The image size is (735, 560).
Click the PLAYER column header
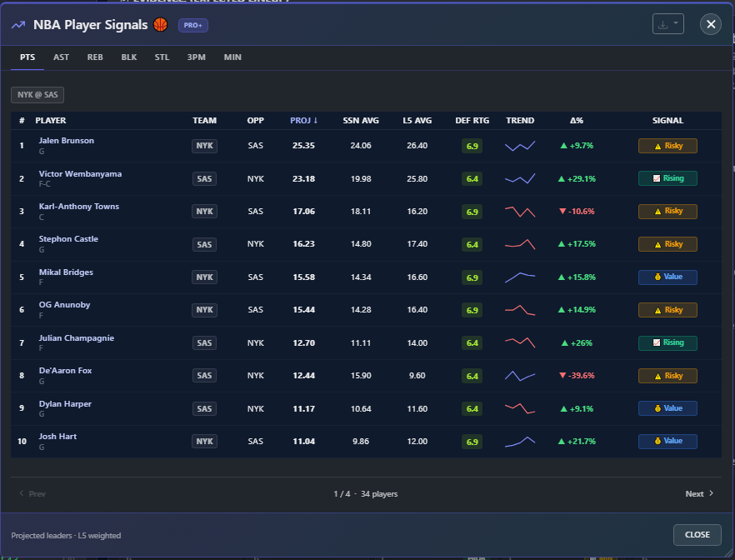pos(51,121)
